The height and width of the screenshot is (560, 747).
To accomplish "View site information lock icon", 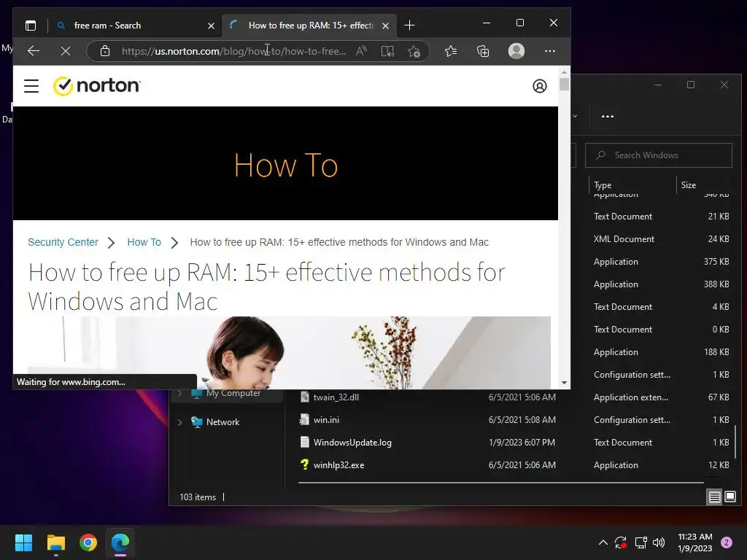I will [x=105, y=51].
